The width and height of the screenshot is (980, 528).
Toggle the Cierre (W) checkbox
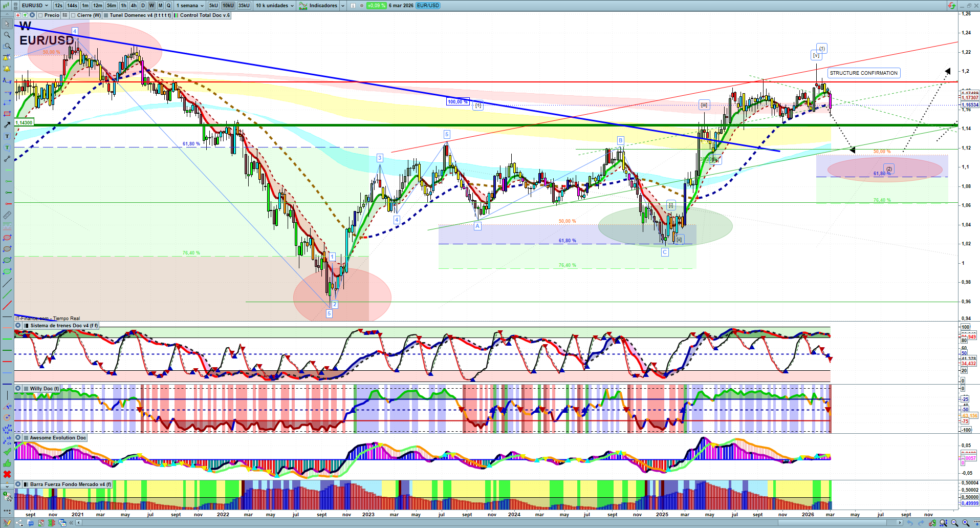(74, 15)
